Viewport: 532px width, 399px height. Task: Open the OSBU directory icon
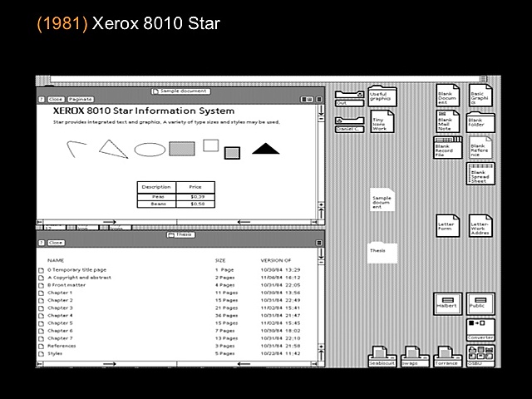480,357
